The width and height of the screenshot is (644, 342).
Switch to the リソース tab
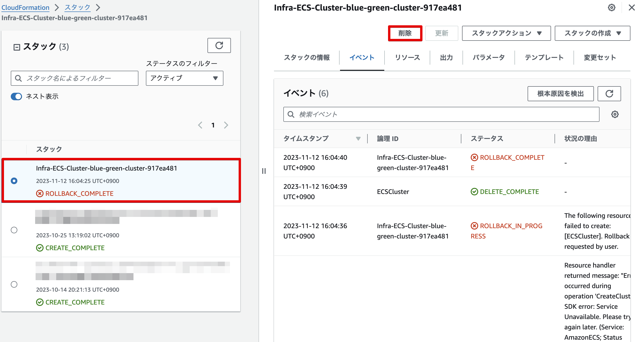(407, 57)
